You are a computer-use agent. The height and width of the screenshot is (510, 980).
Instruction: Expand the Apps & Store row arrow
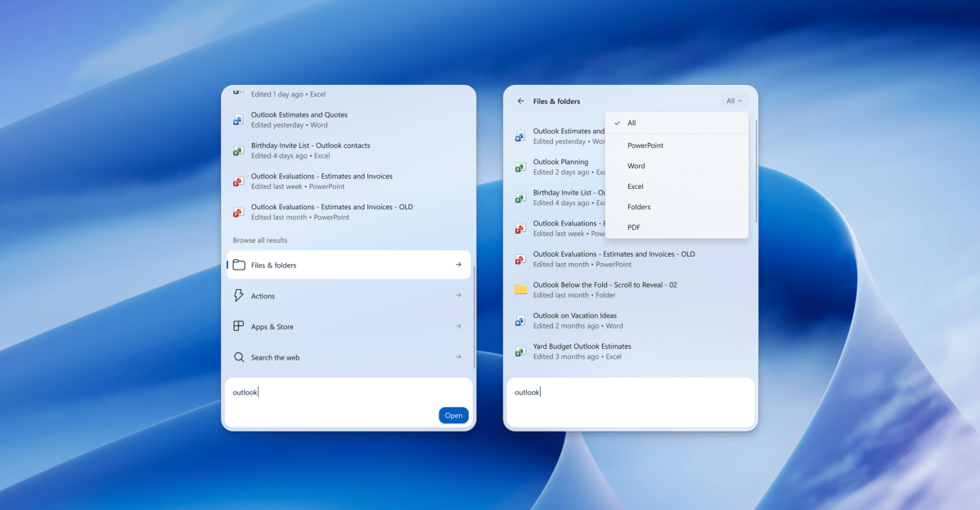tap(458, 326)
